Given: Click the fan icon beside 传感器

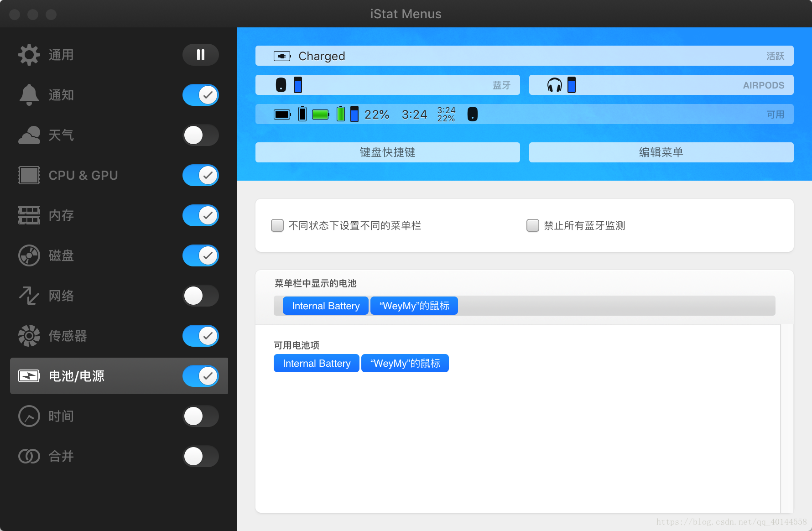Looking at the screenshot, I should 29,336.
